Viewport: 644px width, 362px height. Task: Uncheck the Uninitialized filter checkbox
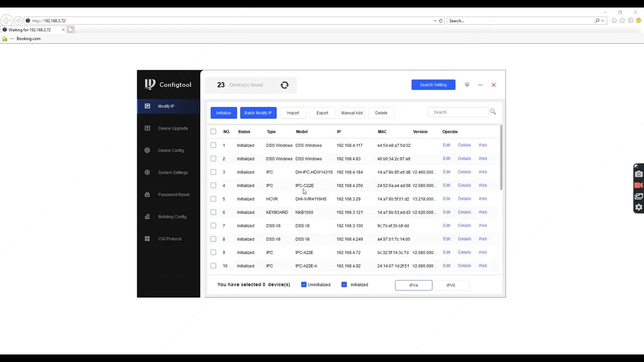304,285
